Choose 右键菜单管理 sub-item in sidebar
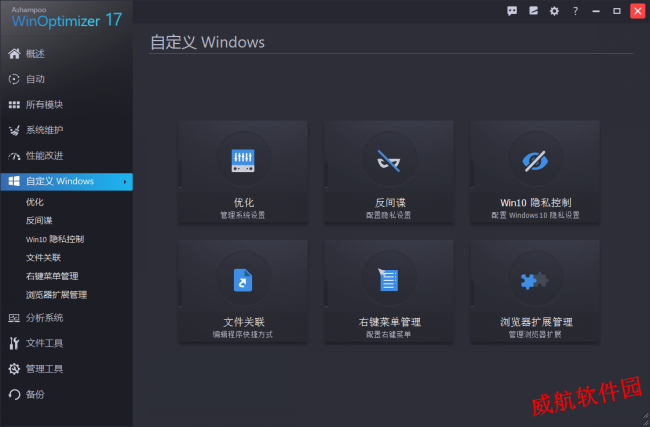 [52, 276]
